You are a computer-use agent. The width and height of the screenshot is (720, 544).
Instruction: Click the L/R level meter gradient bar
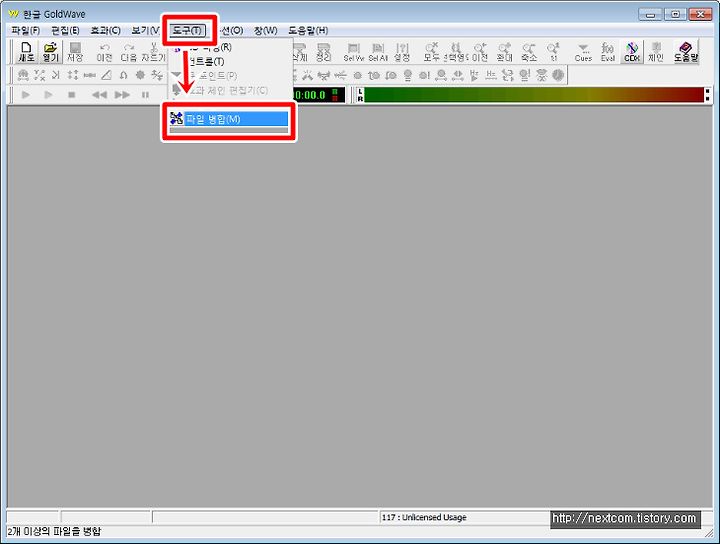click(534, 95)
